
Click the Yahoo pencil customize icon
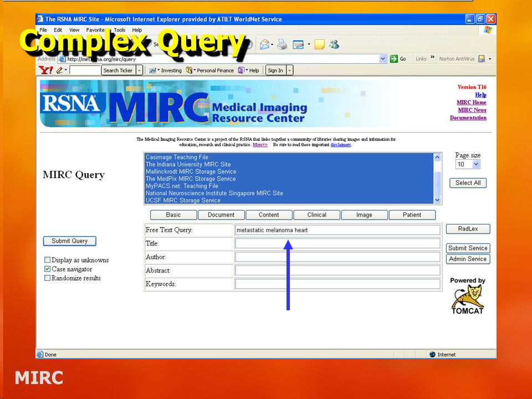(59, 70)
